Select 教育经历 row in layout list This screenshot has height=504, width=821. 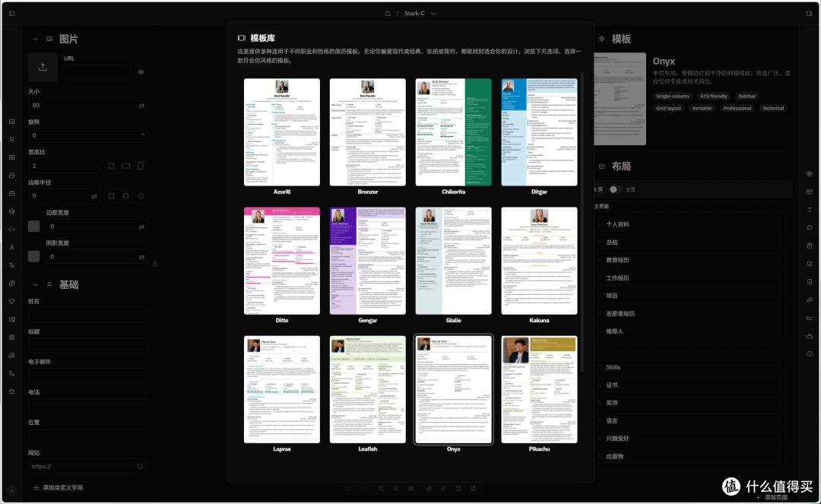pos(689,260)
